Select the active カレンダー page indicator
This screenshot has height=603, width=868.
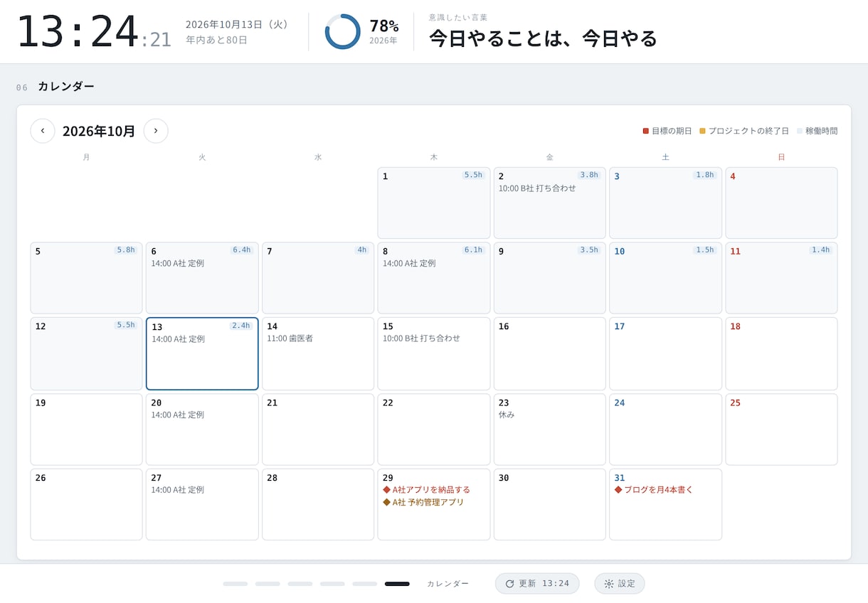tap(397, 584)
